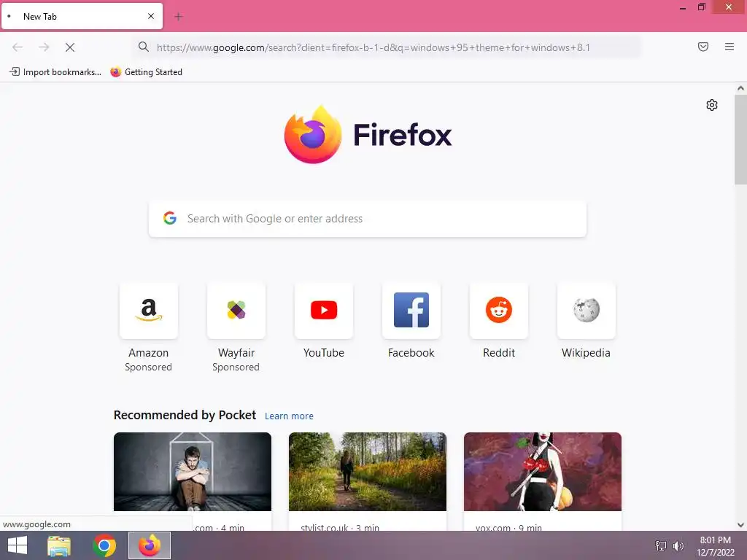Viewport: 747px width, 560px height.
Task: Click the scrollbar down arrow
Action: tap(740, 525)
